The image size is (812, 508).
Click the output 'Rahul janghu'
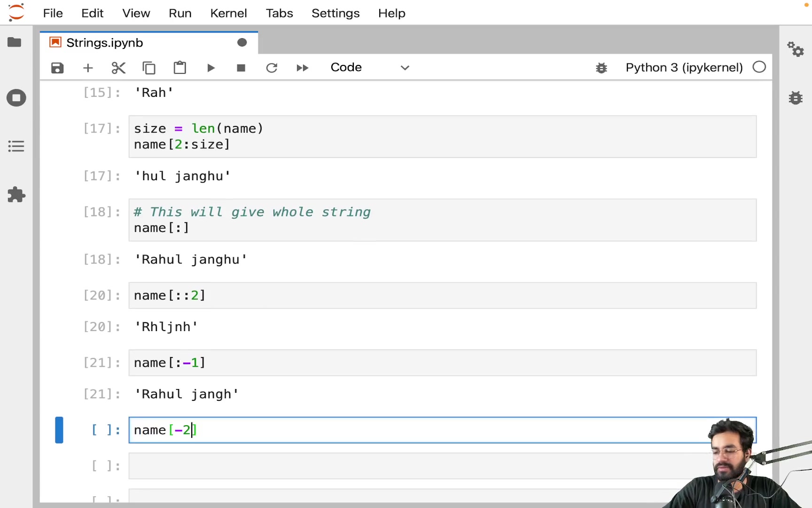point(191,260)
